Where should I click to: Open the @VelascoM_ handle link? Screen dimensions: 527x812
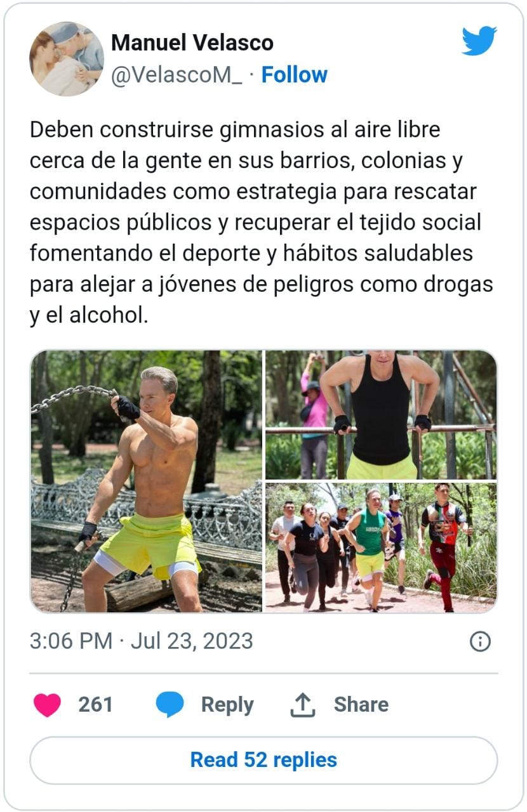pos(177,75)
